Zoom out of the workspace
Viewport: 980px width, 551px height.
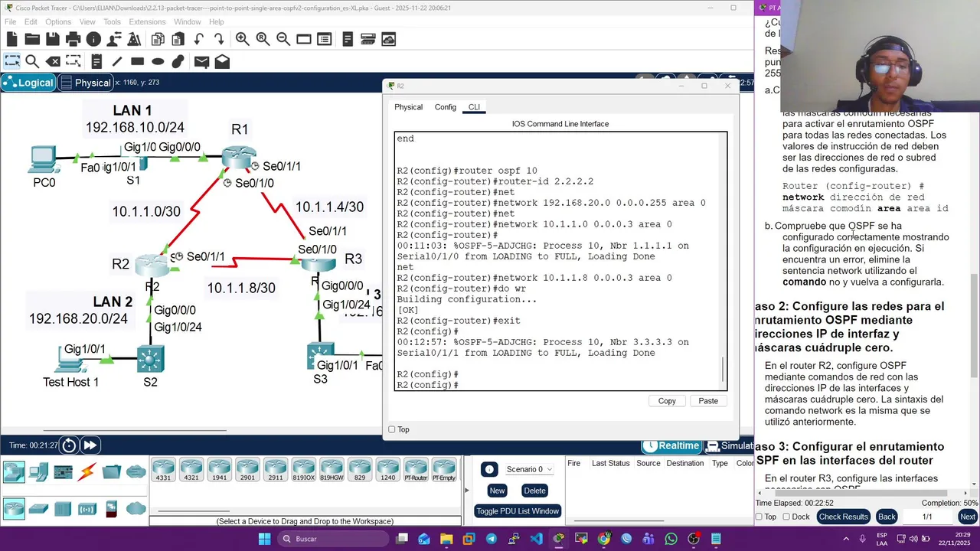[283, 39]
